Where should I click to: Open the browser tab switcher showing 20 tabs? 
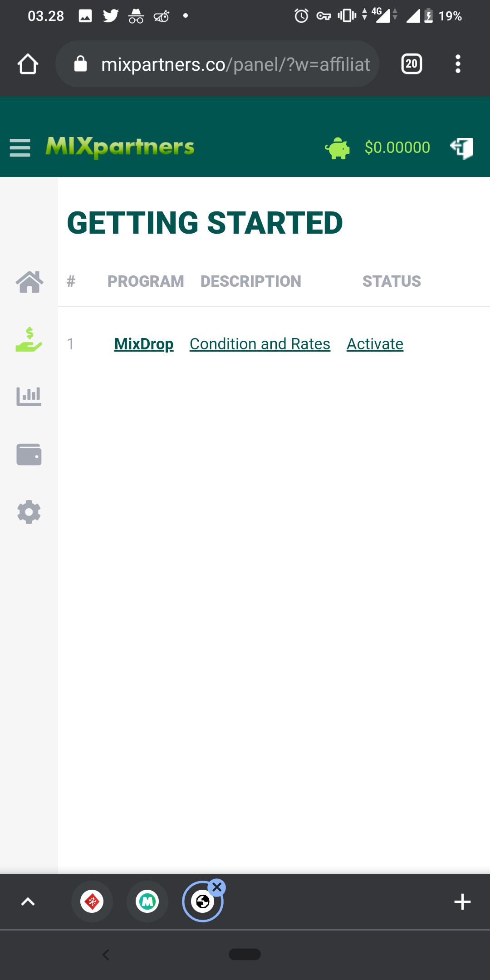pos(411,64)
